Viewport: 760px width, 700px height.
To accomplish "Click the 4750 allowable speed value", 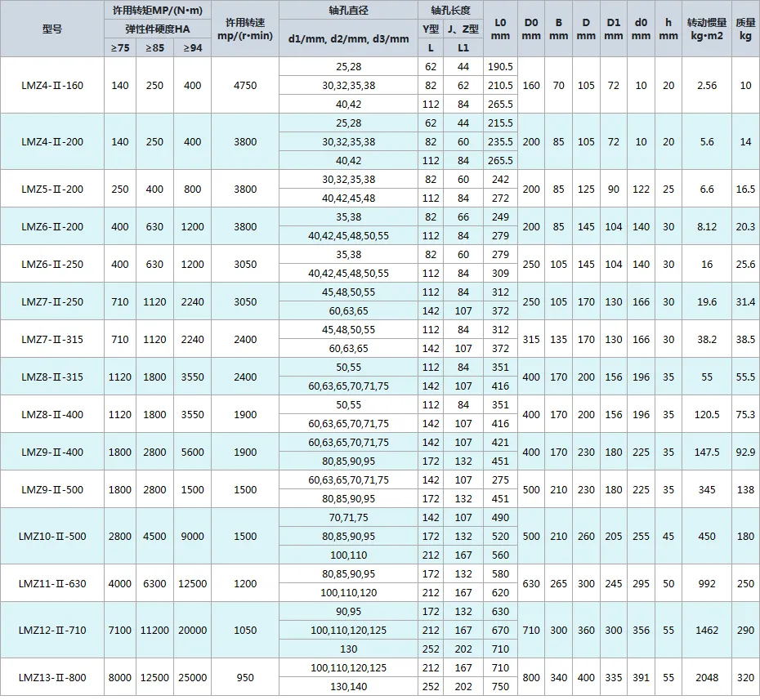I will click(245, 86).
